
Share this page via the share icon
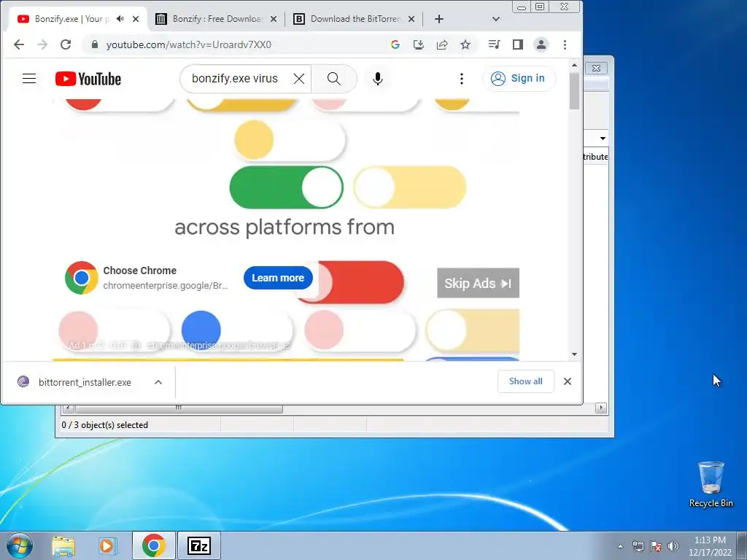pyautogui.click(x=441, y=44)
